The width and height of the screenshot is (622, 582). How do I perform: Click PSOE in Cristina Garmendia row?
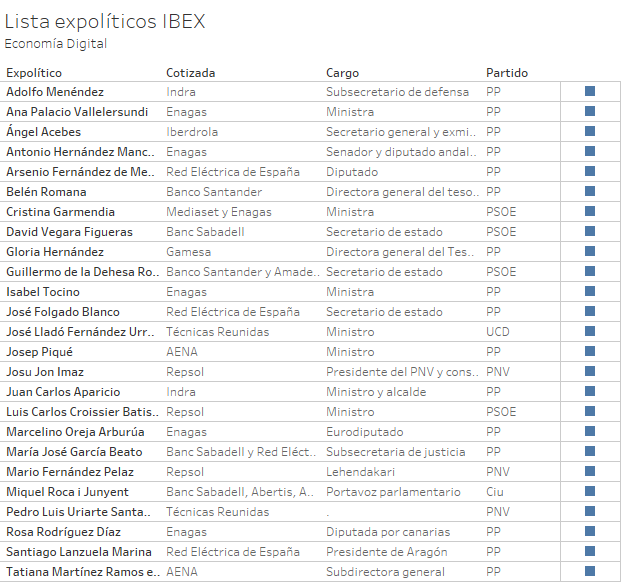tap(501, 212)
